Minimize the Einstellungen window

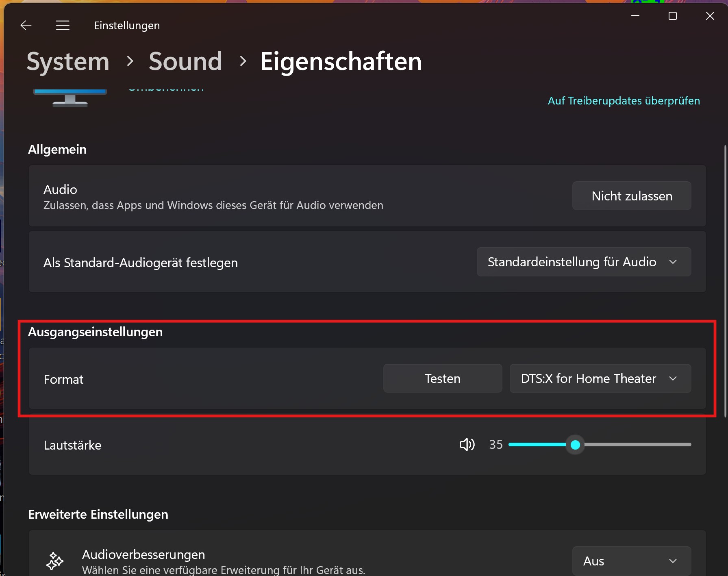635,16
